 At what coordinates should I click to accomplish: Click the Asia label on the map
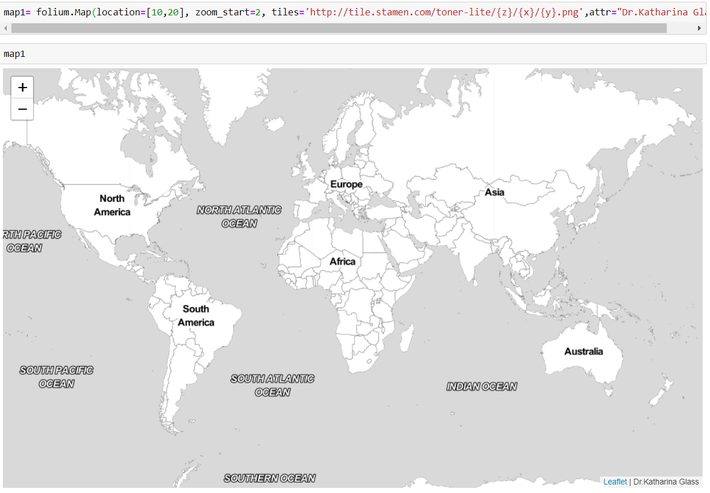click(x=494, y=192)
